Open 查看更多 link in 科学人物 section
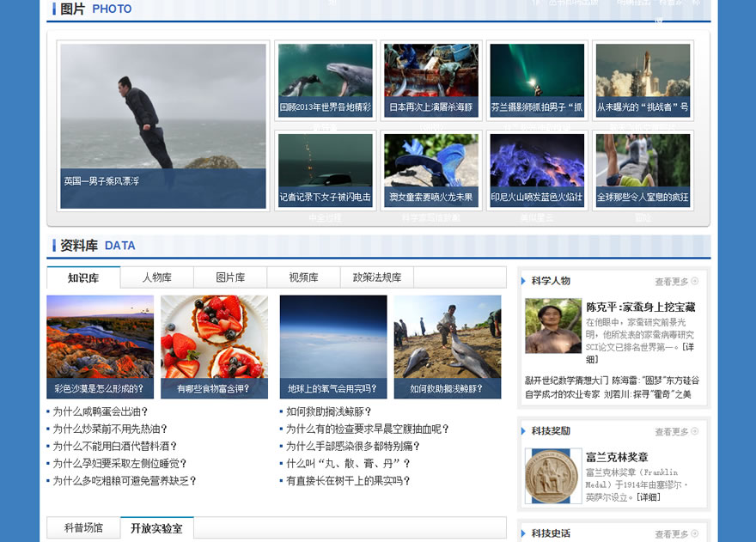 pos(672,282)
